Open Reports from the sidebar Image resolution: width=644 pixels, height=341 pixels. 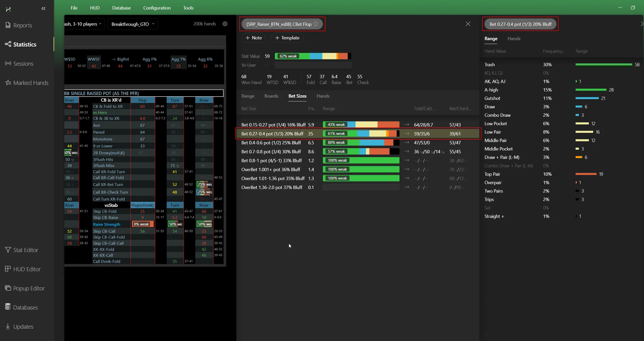point(22,25)
